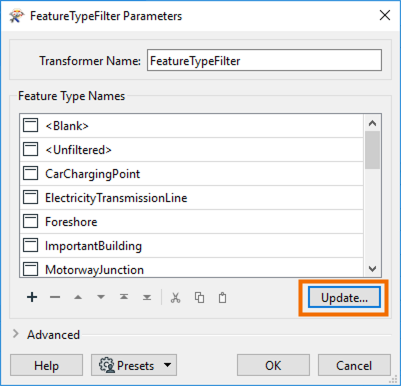The image size is (401, 386).
Task: Click the list scroll down arrow
Action: coord(372,269)
